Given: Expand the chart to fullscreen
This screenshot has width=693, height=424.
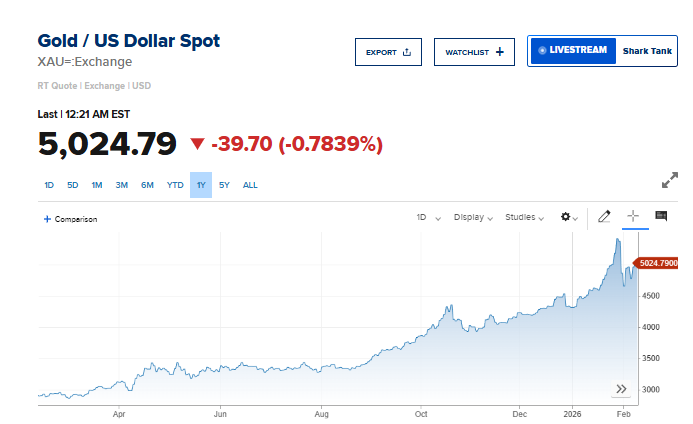Looking at the screenshot, I should coord(670,181).
